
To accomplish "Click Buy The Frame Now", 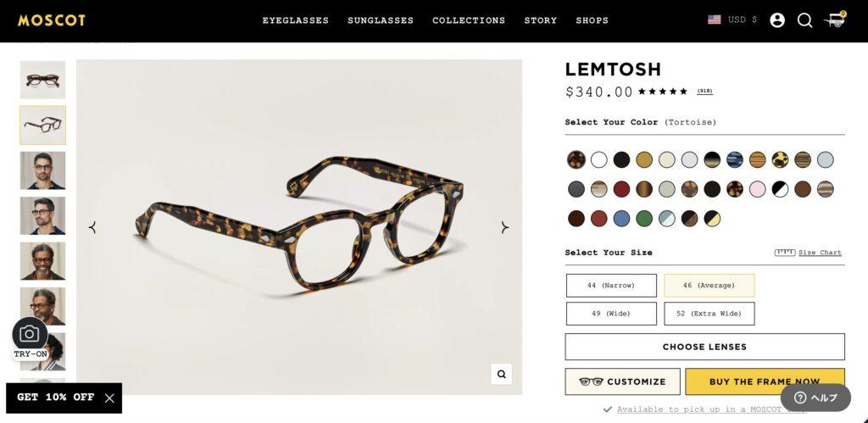I will [765, 381].
